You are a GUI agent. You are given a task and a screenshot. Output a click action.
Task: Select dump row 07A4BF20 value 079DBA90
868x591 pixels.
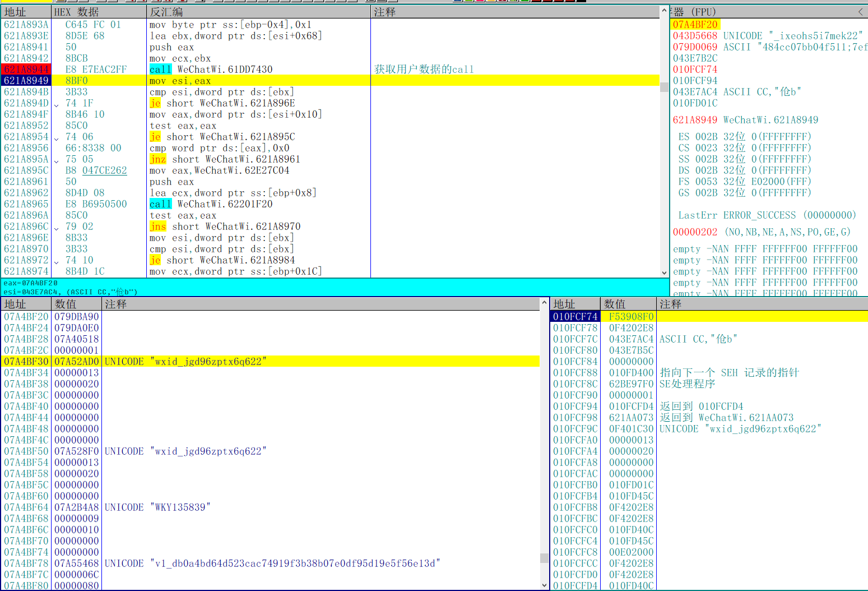(77, 317)
